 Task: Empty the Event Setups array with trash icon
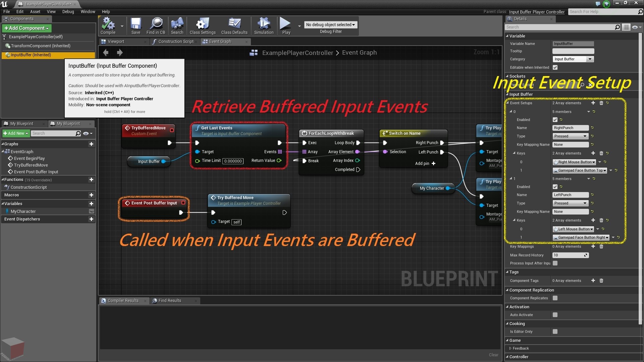click(x=601, y=103)
